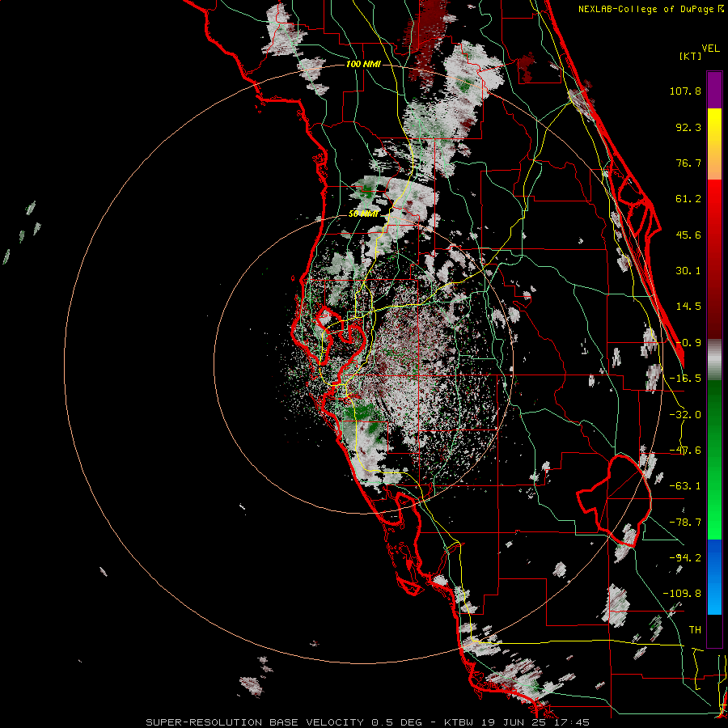Click the blue segment of velocity color bar

coord(714,577)
